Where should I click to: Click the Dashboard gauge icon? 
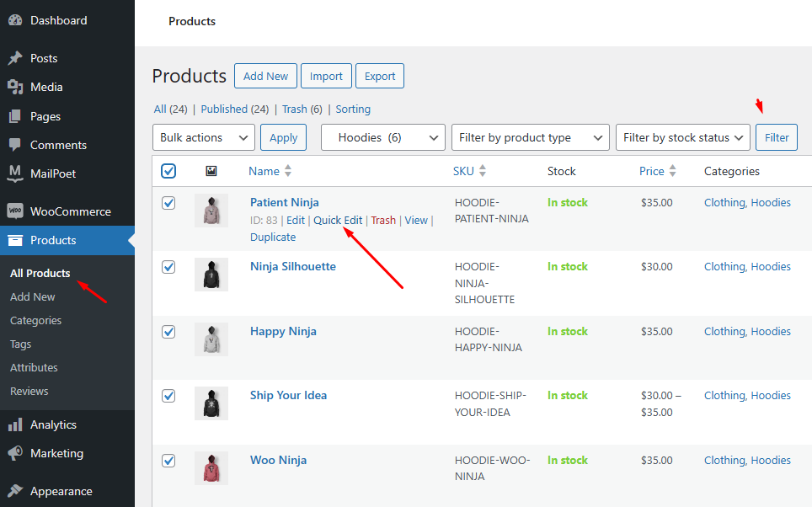(x=15, y=20)
